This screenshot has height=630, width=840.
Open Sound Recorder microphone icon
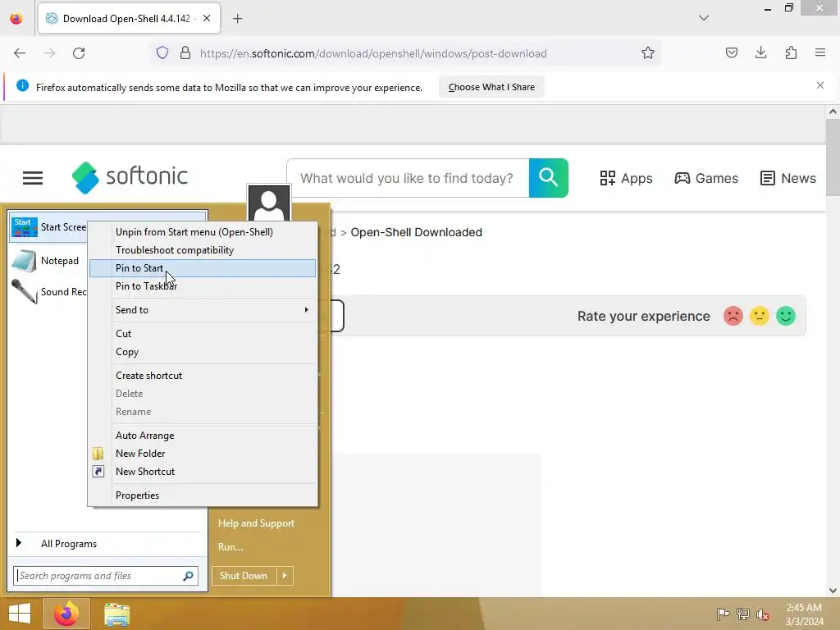tap(25, 292)
